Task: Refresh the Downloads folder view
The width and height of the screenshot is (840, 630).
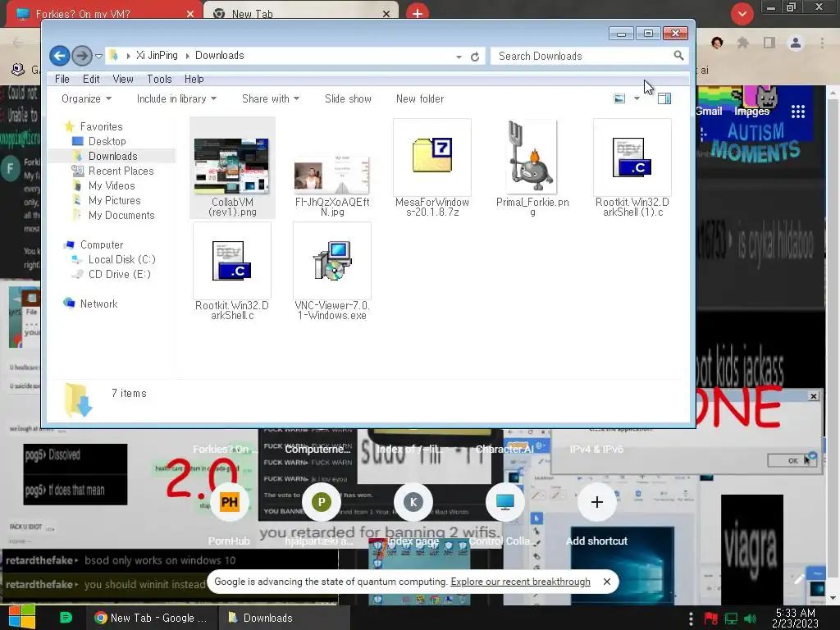Action: click(475, 57)
